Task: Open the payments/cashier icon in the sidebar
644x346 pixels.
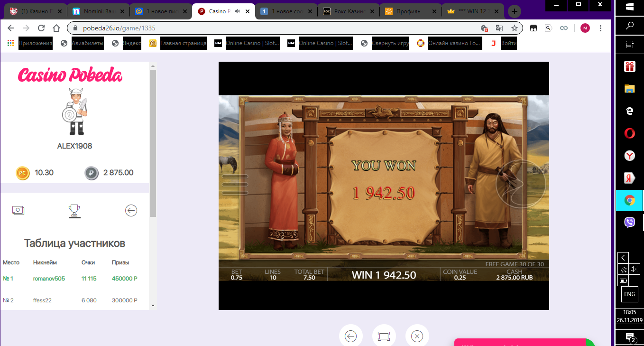Action: coord(18,210)
